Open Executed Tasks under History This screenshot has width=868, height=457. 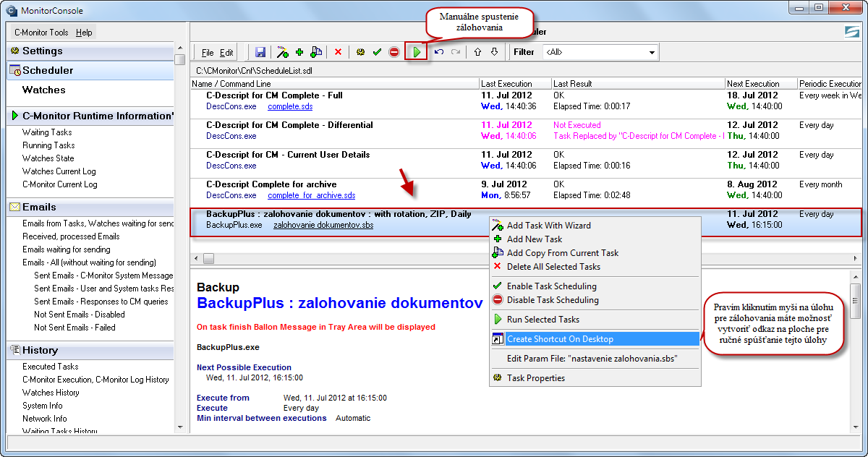point(50,367)
